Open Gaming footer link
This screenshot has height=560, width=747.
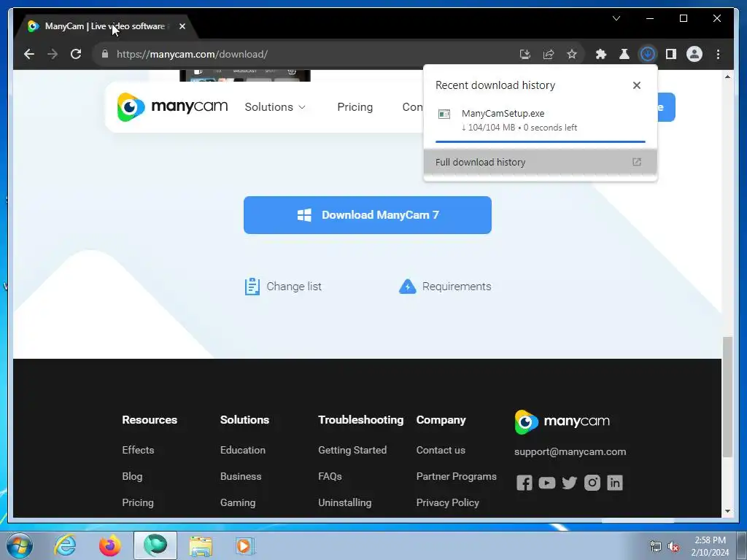click(x=238, y=502)
